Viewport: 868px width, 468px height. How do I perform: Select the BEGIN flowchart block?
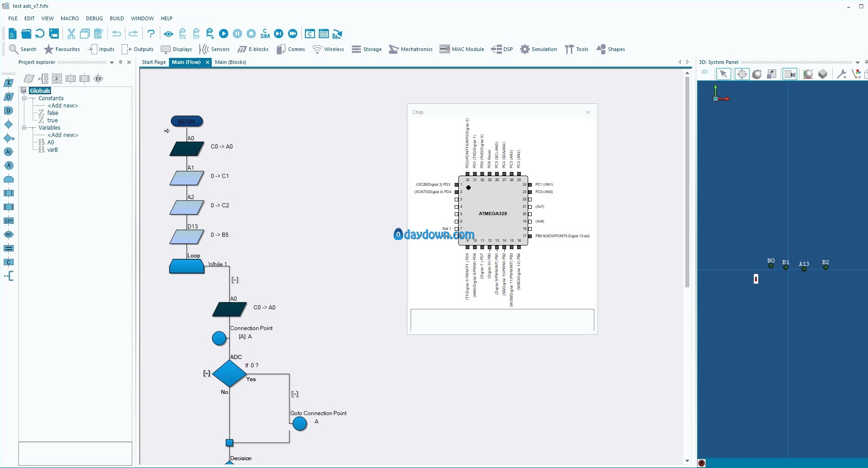point(186,121)
